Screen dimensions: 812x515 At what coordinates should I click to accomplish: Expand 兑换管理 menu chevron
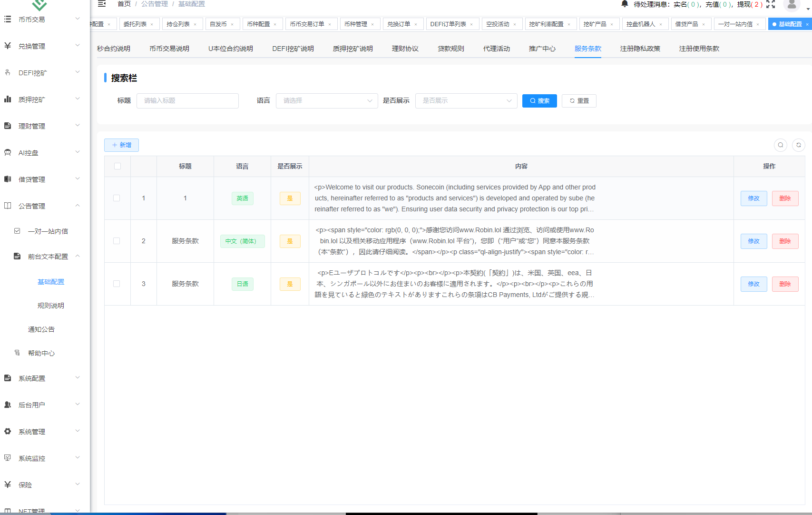(78, 45)
